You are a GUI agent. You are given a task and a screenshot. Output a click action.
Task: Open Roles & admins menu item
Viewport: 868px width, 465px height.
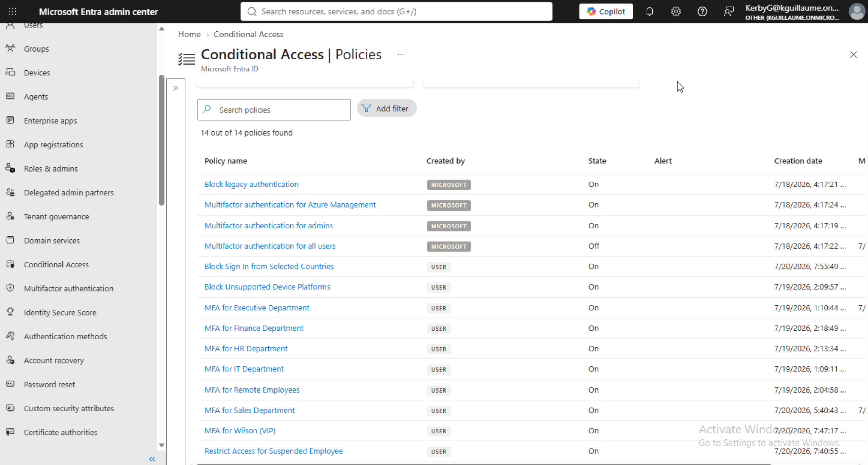51,169
